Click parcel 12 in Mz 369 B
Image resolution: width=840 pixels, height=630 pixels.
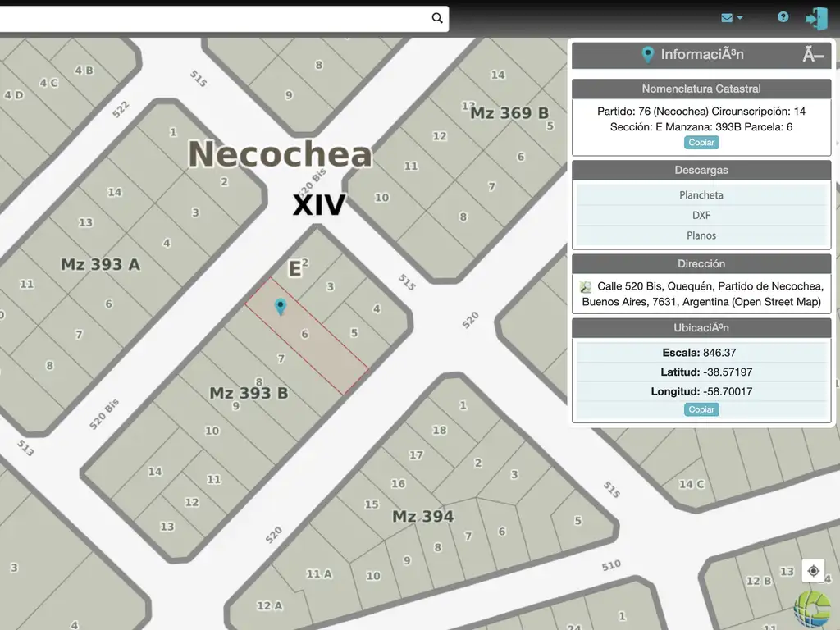click(440, 136)
